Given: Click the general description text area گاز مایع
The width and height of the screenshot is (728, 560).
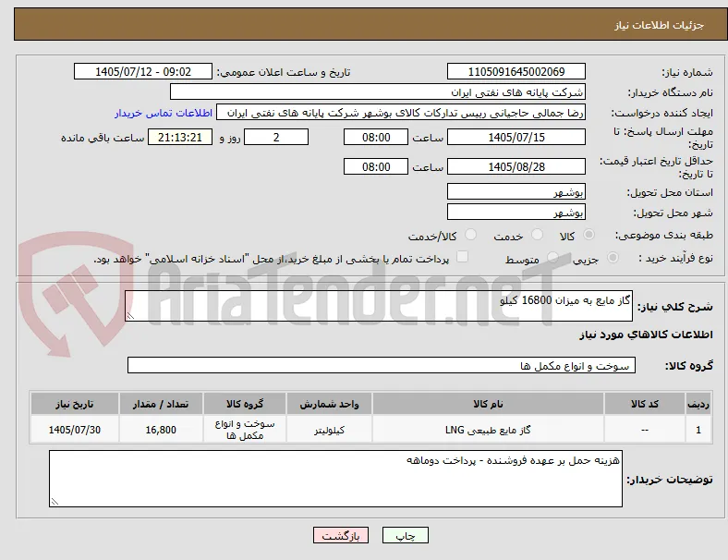Looking at the screenshot, I should pyautogui.click(x=379, y=306).
